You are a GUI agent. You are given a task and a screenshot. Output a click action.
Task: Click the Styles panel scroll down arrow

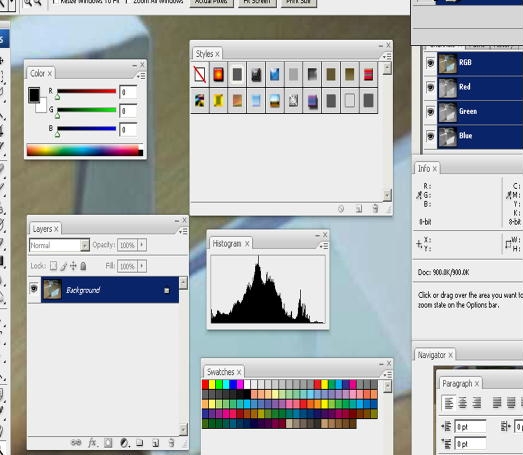(387, 195)
